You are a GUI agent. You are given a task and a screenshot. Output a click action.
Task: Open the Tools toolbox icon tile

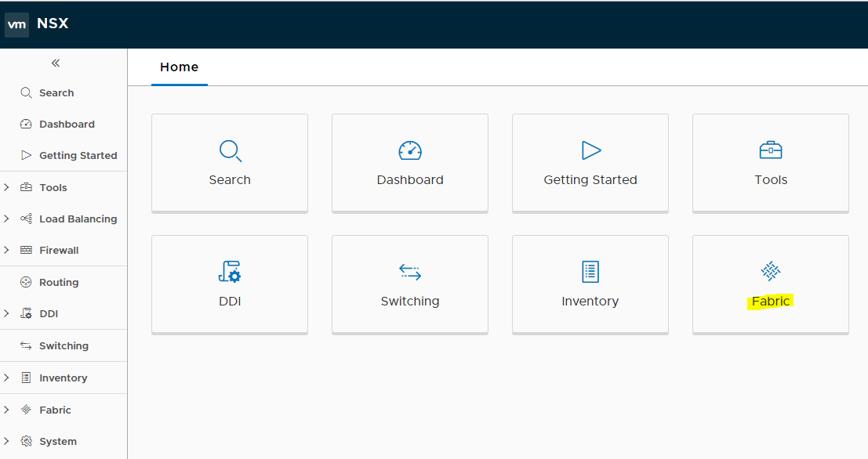771,150
